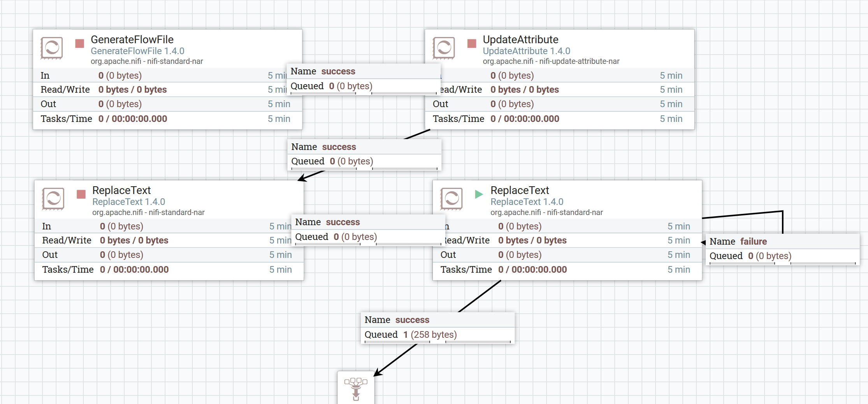Click the red stopped indicator on GenerateFlowFile

pos(80,43)
